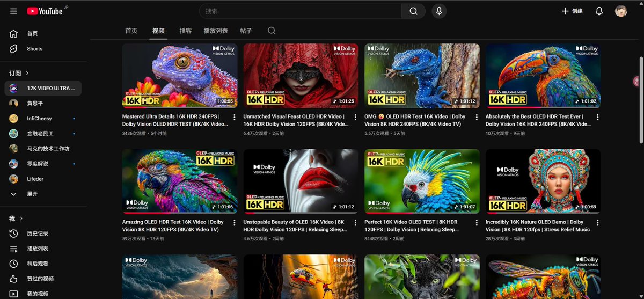This screenshot has width=644, height=299.
Task: Expand subscriptions list with 展开
Action: (43, 194)
